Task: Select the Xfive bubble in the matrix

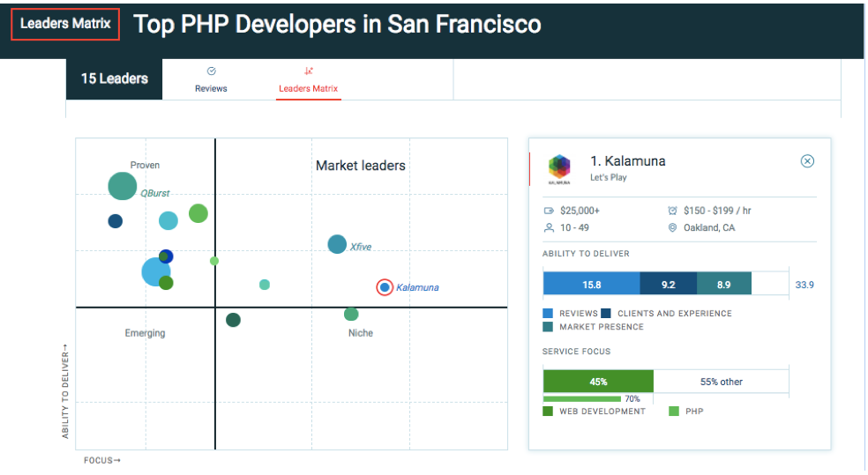Action: 337,244
